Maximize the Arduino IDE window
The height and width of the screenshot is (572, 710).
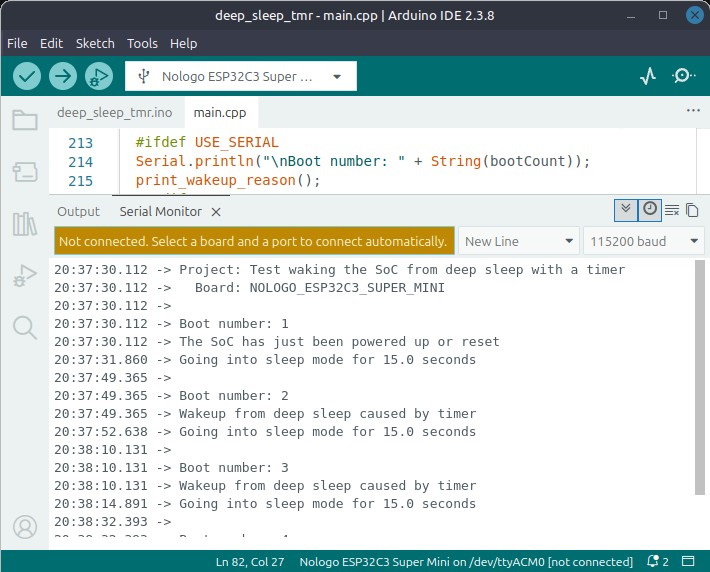tap(663, 15)
